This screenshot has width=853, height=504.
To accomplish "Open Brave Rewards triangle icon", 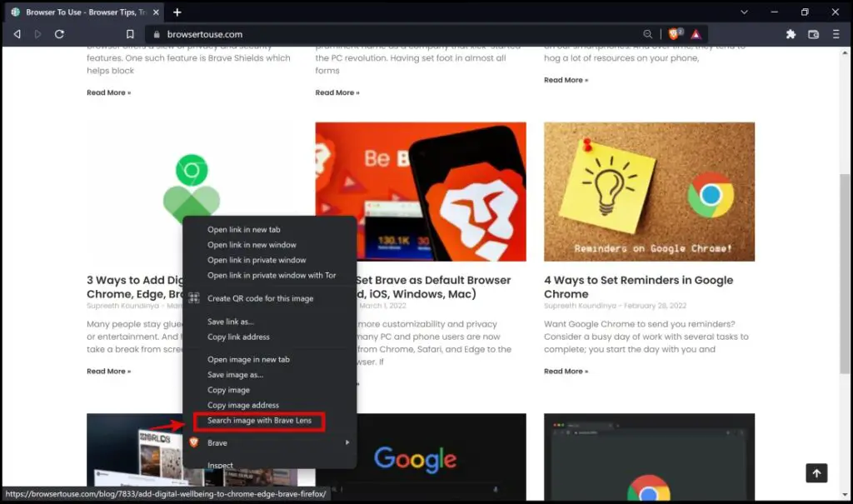I will click(696, 34).
